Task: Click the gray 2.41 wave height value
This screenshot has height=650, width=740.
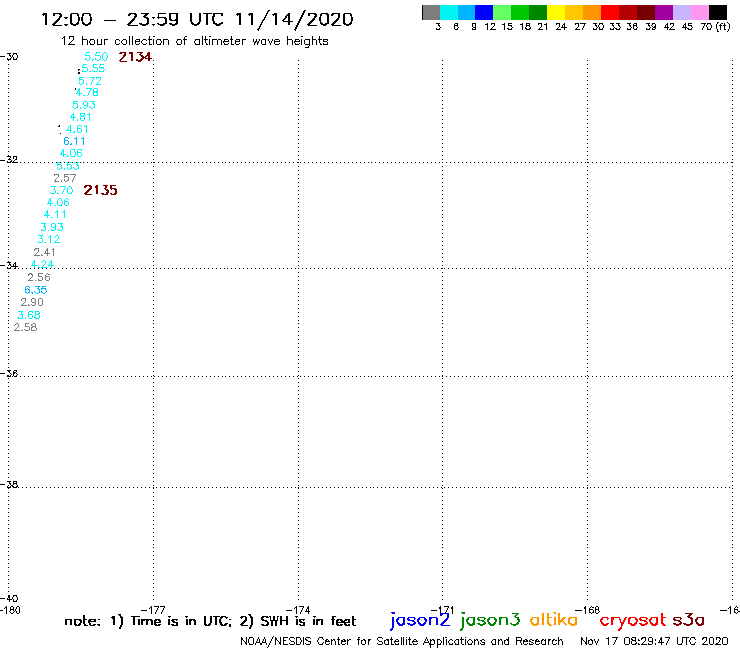Action: click(44, 252)
